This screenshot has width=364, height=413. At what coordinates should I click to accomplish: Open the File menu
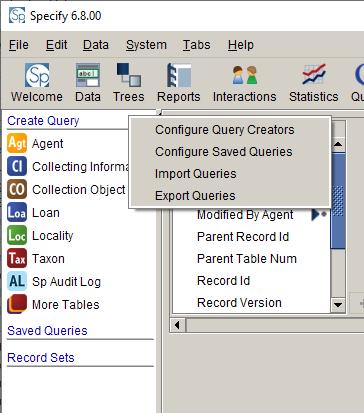coord(19,45)
